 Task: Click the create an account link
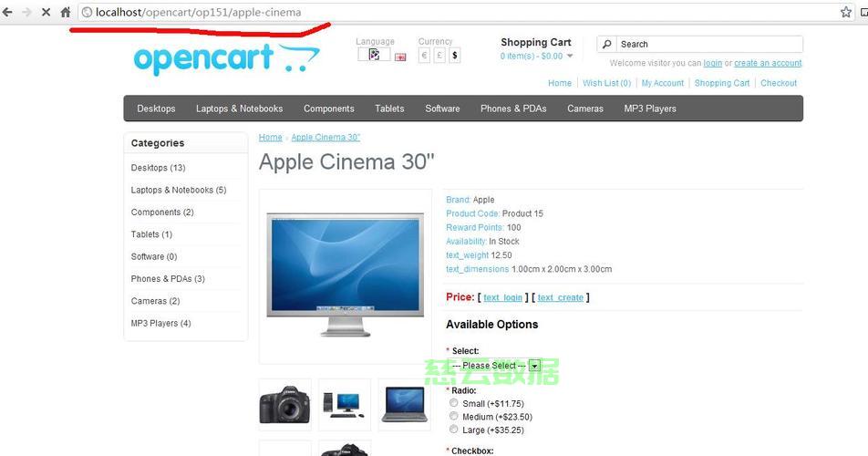(x=768, y=63)
